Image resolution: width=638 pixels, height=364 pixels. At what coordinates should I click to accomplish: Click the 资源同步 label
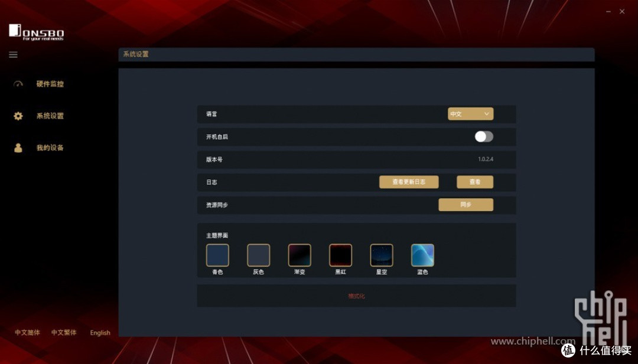pos(217,205)
